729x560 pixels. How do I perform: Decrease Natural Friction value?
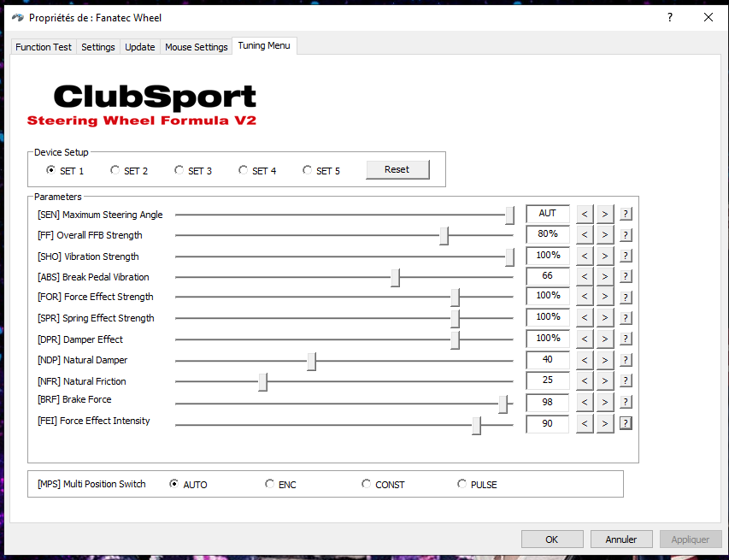pyautogui.click(x=585, y=380)
